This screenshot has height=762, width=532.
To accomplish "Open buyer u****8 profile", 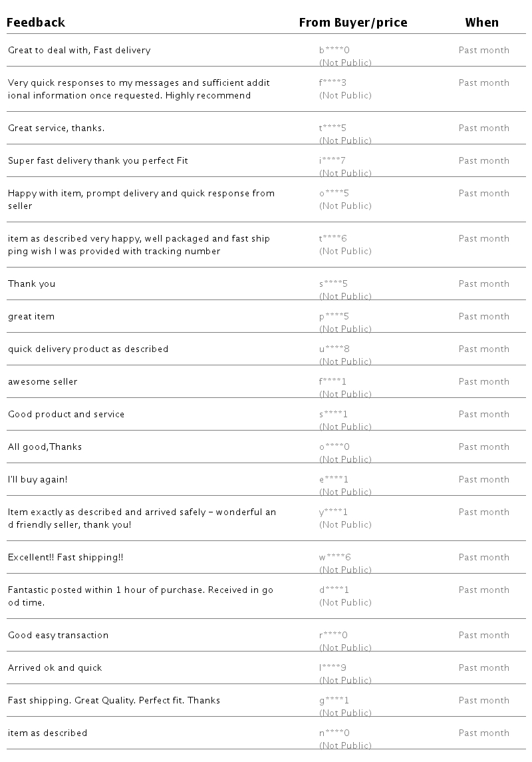I will (334, 349).
